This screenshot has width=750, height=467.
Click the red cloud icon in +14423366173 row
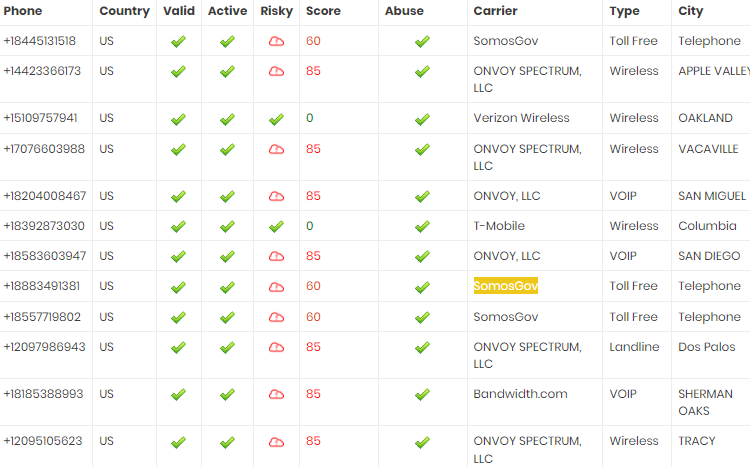click(276, 72)
